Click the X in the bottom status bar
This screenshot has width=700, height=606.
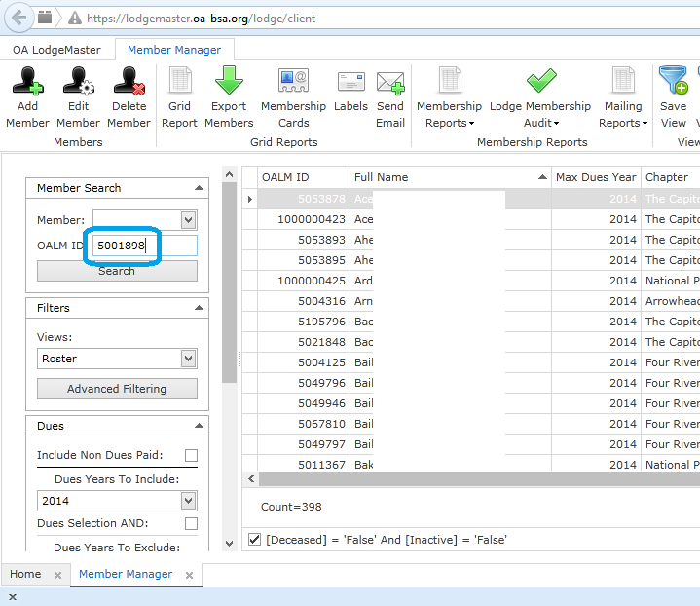click(x=13, y=597)
